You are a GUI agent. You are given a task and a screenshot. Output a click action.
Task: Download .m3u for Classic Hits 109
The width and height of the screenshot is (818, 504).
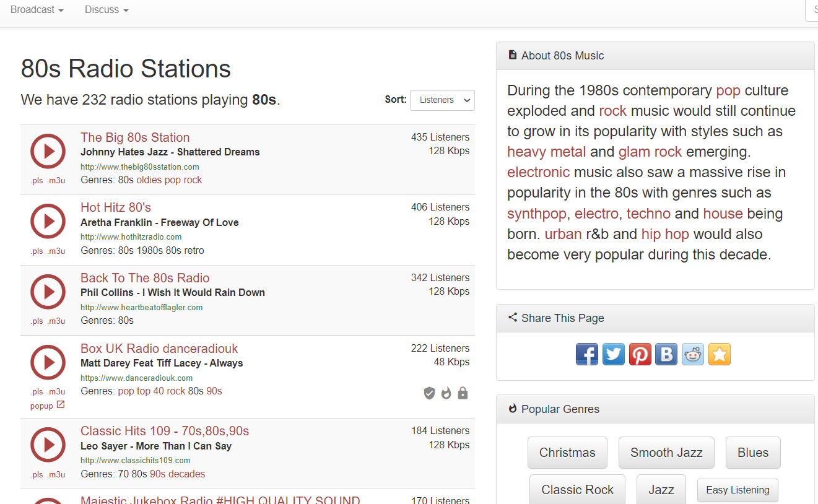[x=56, y=475]
